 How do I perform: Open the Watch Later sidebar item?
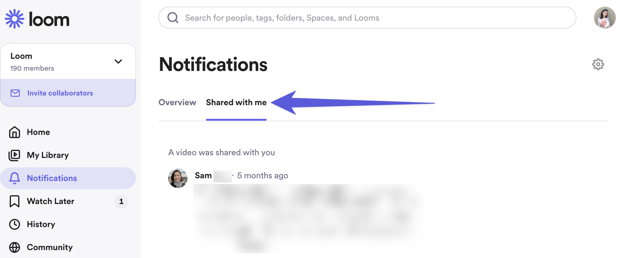pyautogui.click(x=50, y=201)
